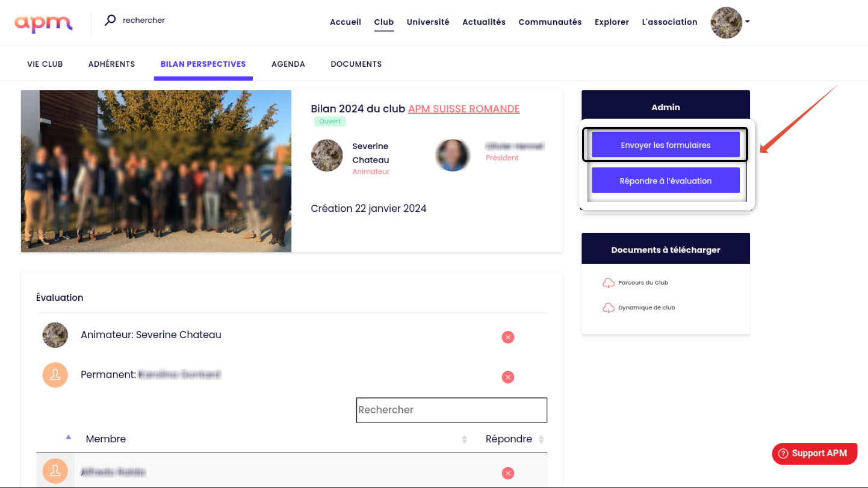Go to Université in top navigation
This screenshot has width=868, height=488.
[428, 22]
